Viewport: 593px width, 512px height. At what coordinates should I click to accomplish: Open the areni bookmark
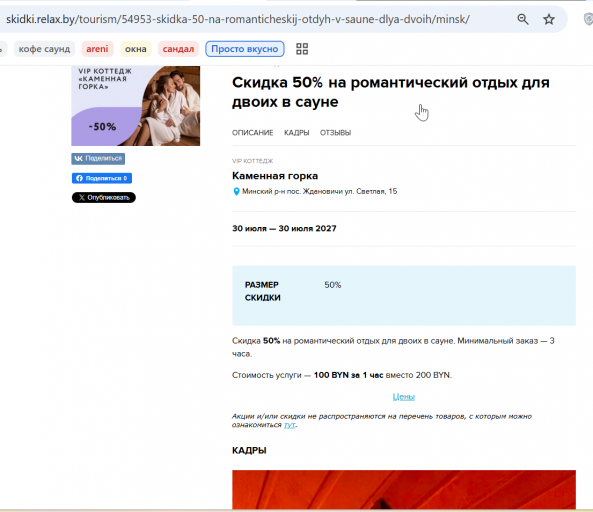(x=97, y=49)
